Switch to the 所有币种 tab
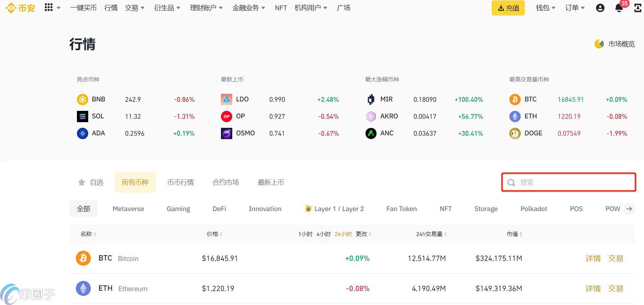The height and width of the screenshot is (305, 644). click(135, 182)
